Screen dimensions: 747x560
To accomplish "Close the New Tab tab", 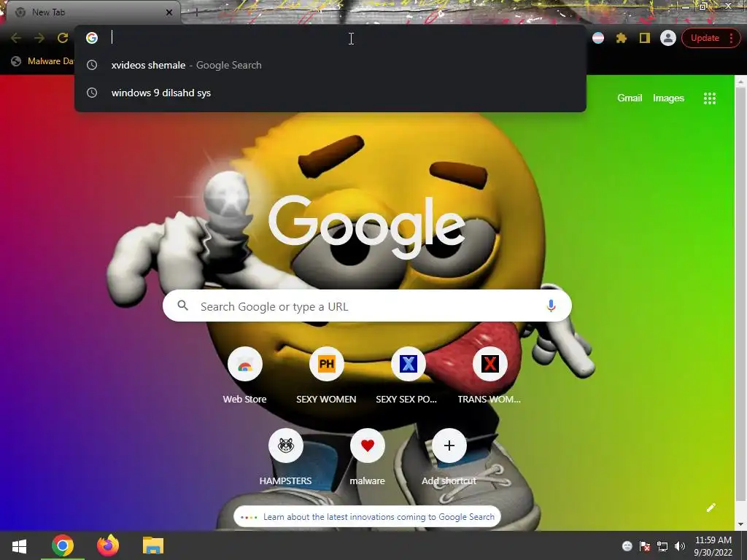I will click(169, 12).
